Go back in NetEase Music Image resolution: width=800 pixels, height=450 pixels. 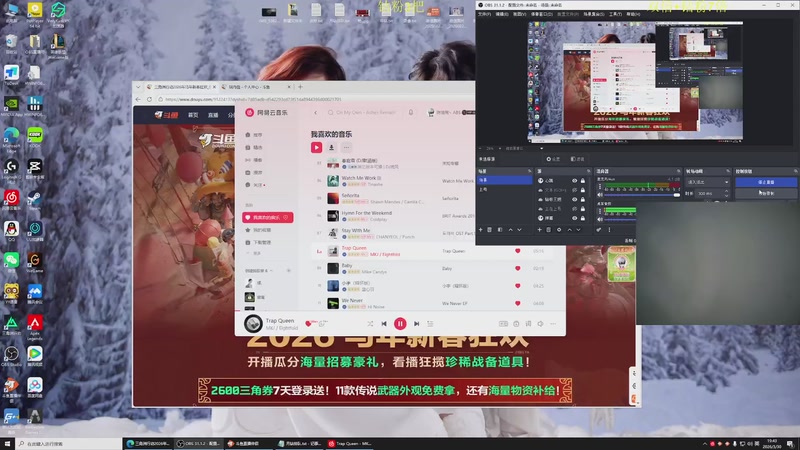pos(315,112)
